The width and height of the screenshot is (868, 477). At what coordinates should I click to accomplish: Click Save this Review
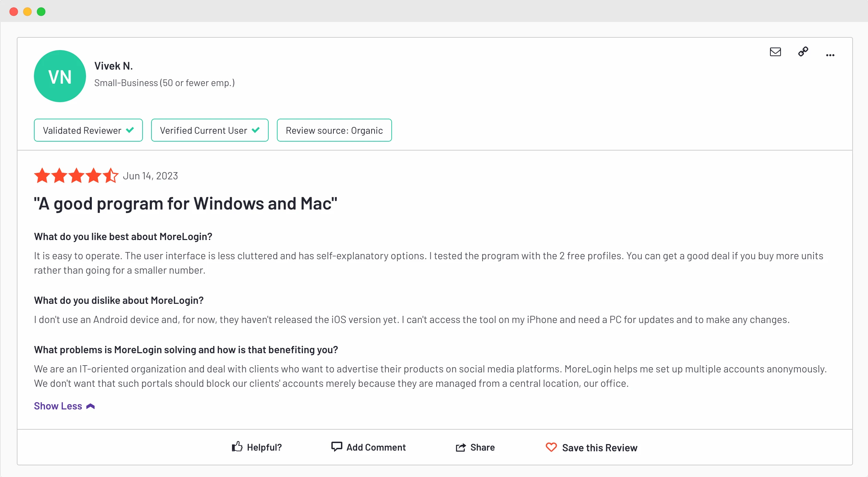591,448
